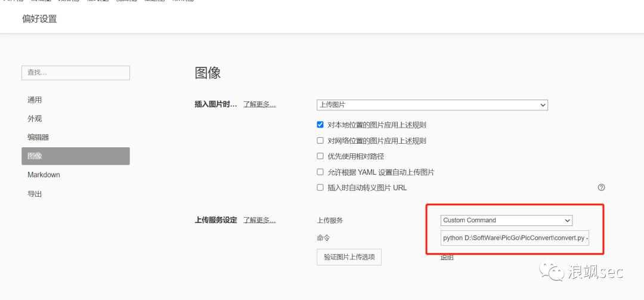Open the 说明 link below the command field
This screenshot has width=644, height=300.
pyautogui.click(x=447, y=257)
